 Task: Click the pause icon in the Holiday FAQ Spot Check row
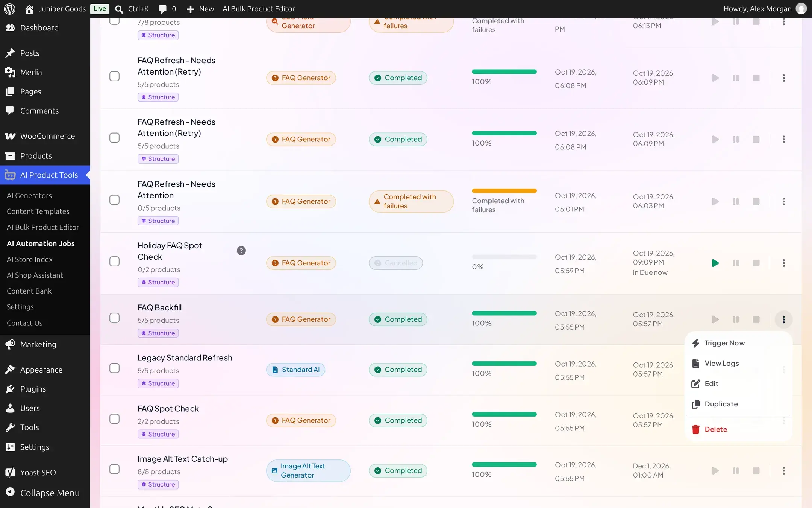736,263
